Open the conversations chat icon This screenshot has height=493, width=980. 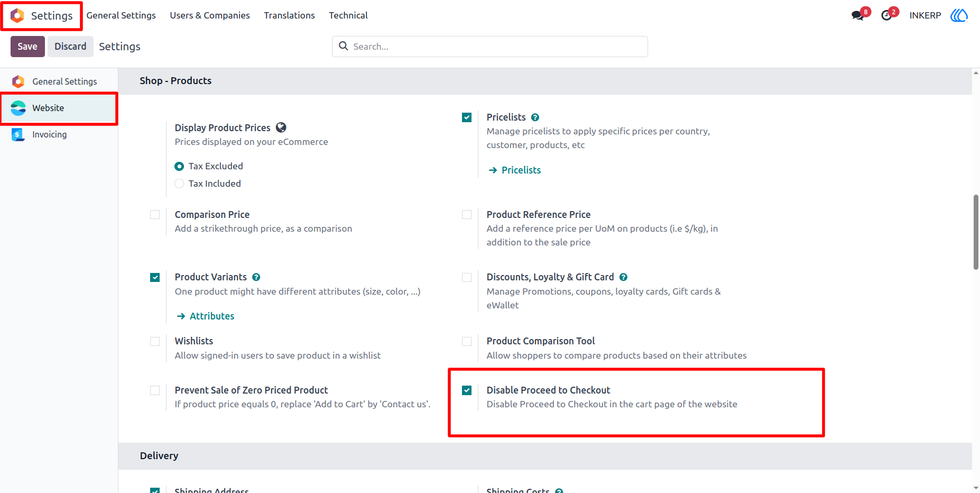858,15
